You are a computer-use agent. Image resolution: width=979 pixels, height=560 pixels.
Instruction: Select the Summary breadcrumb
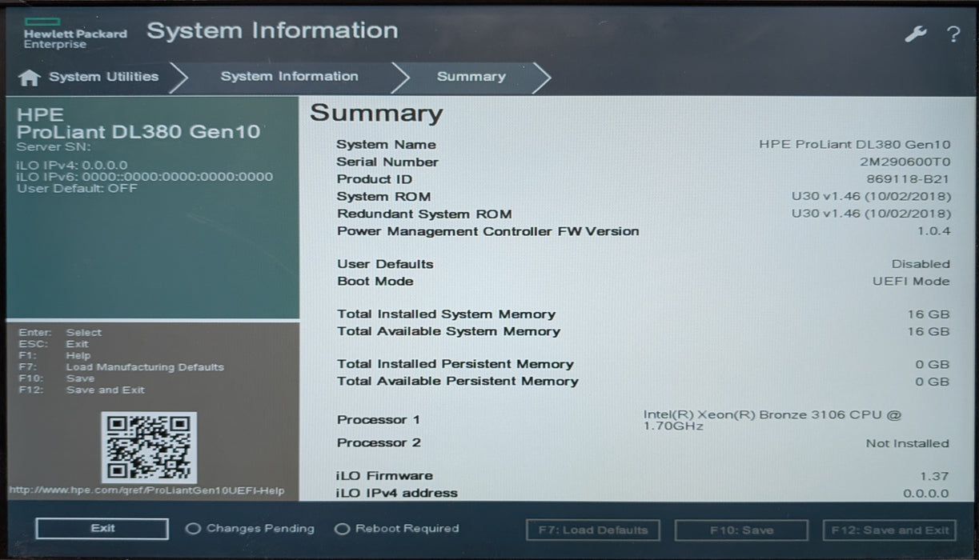471,77
